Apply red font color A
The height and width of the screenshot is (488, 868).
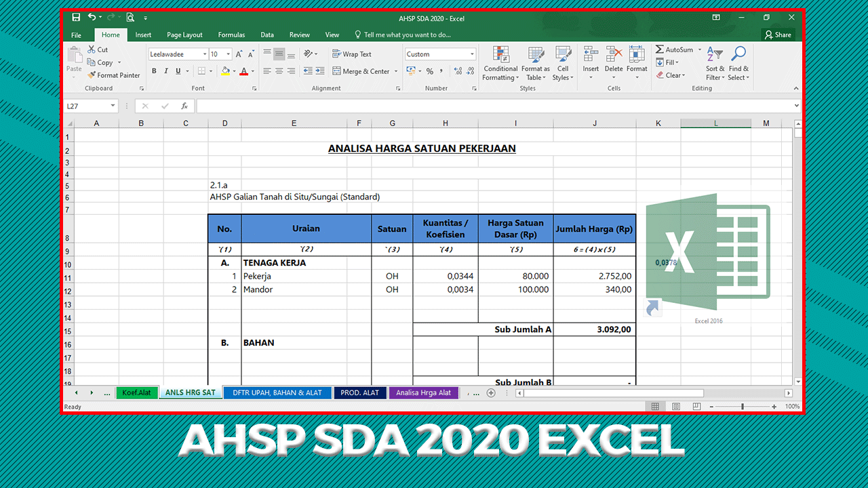(x=244, y=71)
